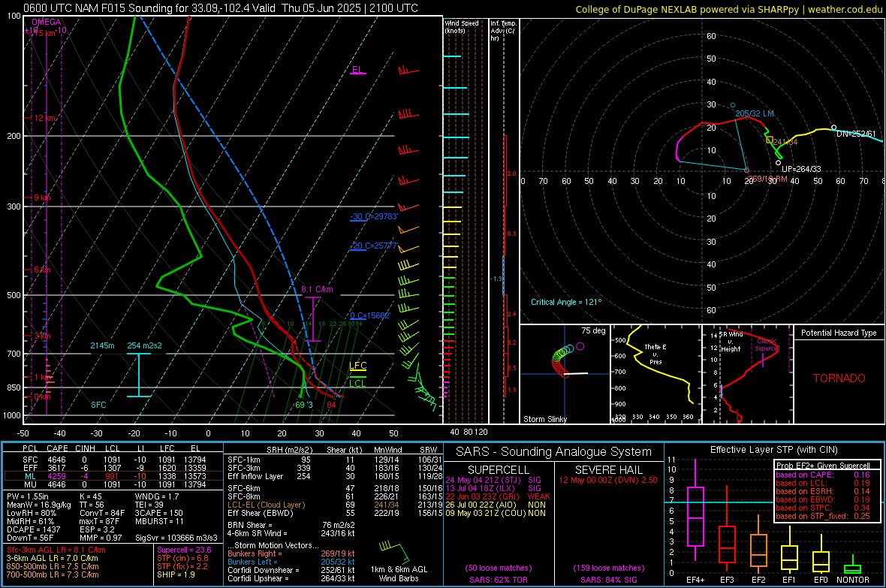
Task: Click the based on STPC: 0.34 probability line
Action: (x=823, y=508)
